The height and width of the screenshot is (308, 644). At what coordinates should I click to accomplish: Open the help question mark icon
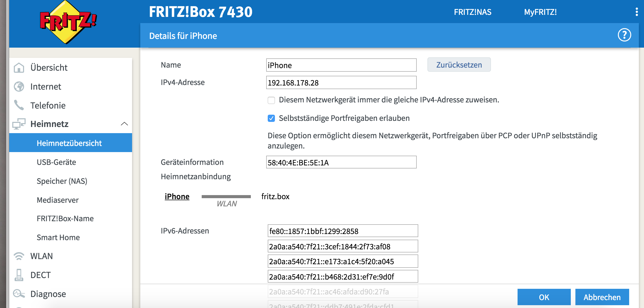tap(624, 35)
